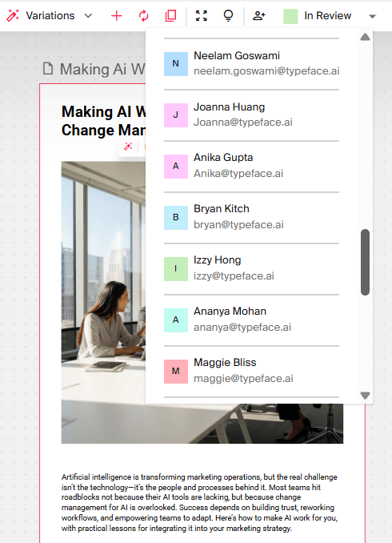Click the regenerate refresh arrows icon
The width and height of the screenshot is (392, 543).
point(143,15)
